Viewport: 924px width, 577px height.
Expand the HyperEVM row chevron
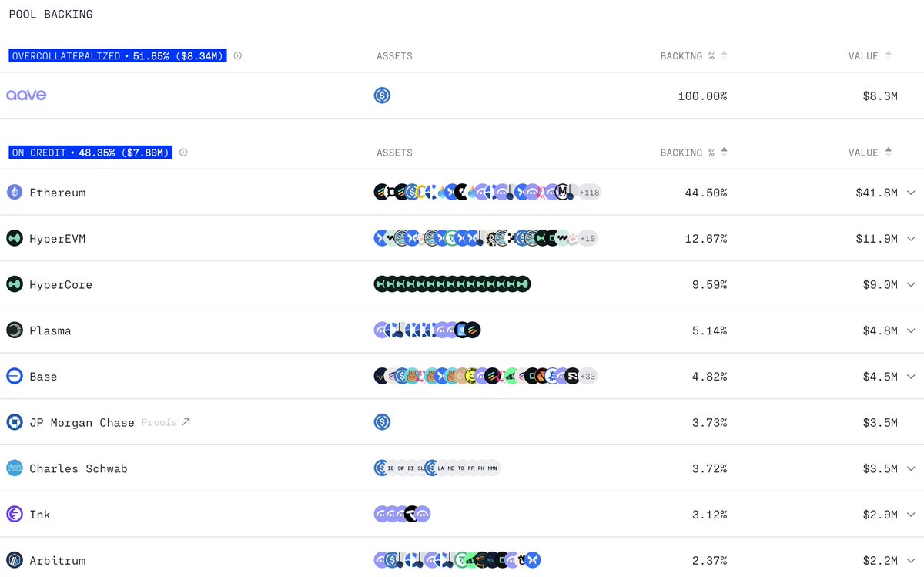[x=912, y=239]
